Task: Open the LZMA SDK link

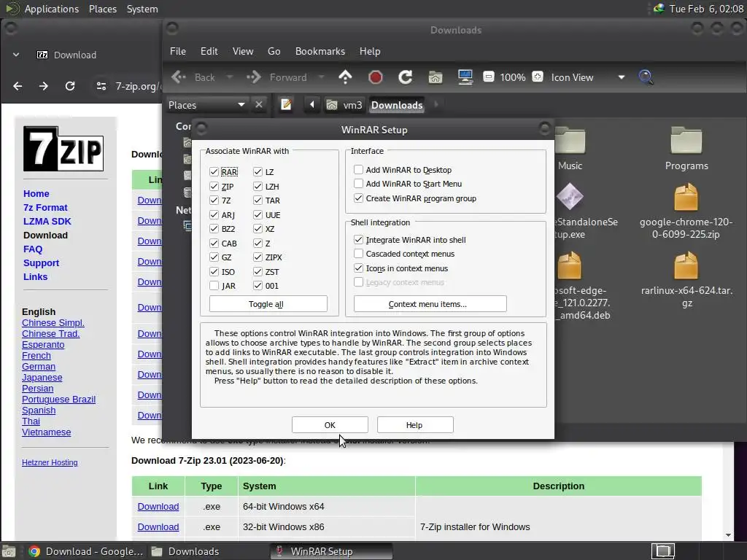Action: [47, 221]
